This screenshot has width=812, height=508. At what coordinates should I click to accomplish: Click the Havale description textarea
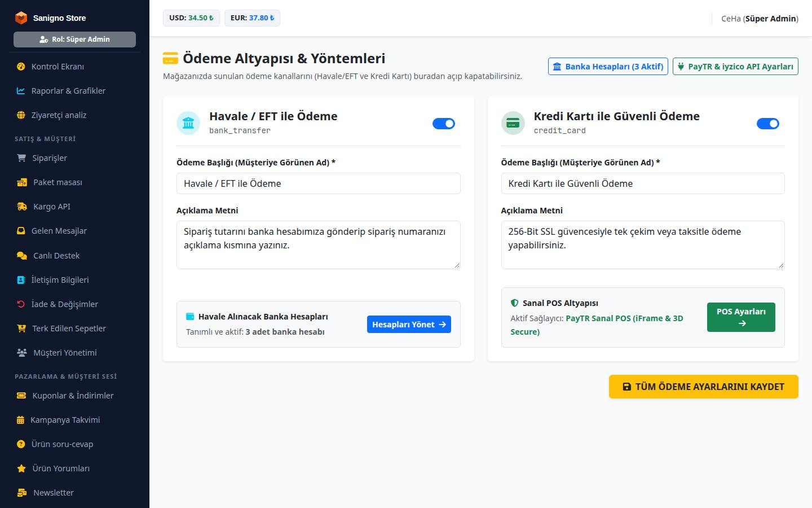[319, 245]
